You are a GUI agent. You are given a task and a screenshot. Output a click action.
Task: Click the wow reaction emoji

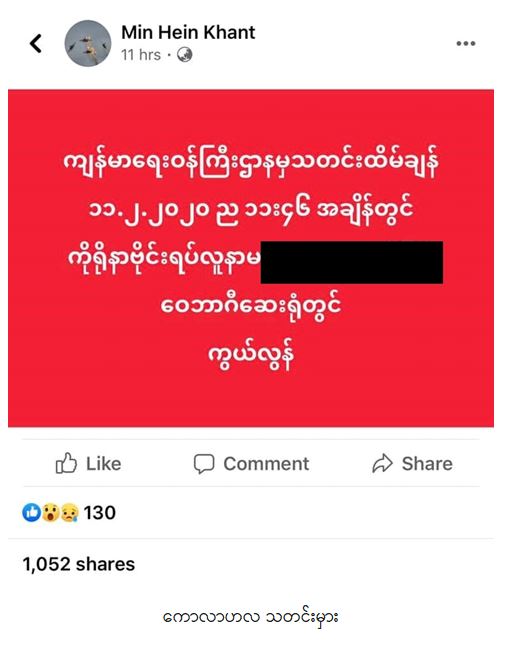tap(50, 513)
